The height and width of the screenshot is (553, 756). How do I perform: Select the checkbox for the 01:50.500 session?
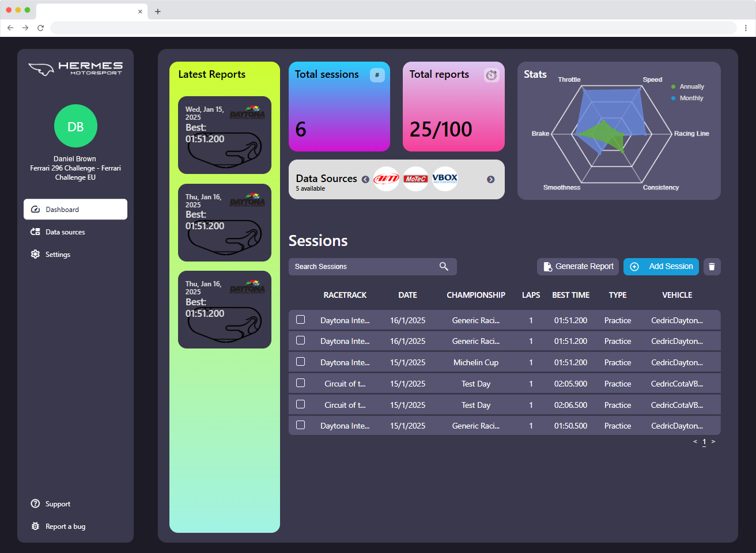click(x=300, y=425)
